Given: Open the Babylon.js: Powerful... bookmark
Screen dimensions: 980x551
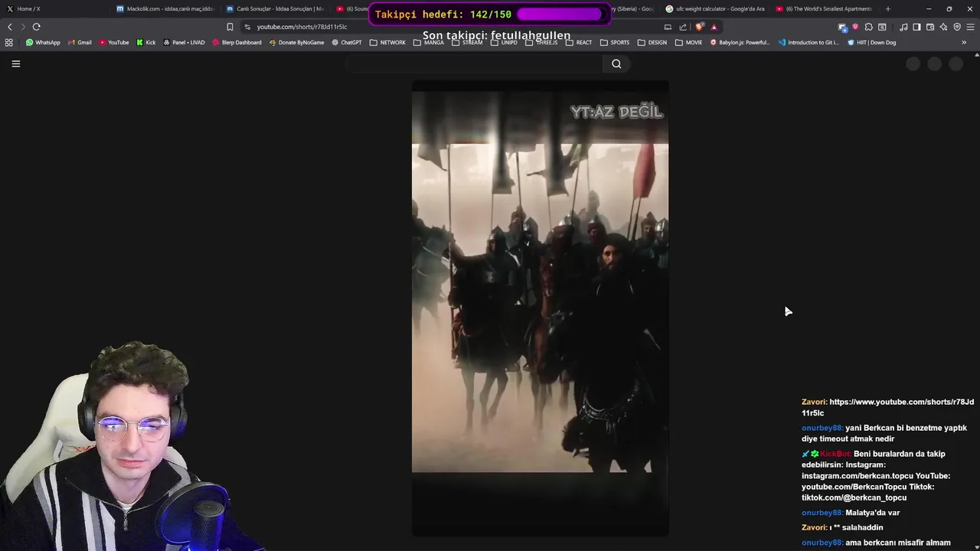Looking at the screenshot, I should (740, 42).
